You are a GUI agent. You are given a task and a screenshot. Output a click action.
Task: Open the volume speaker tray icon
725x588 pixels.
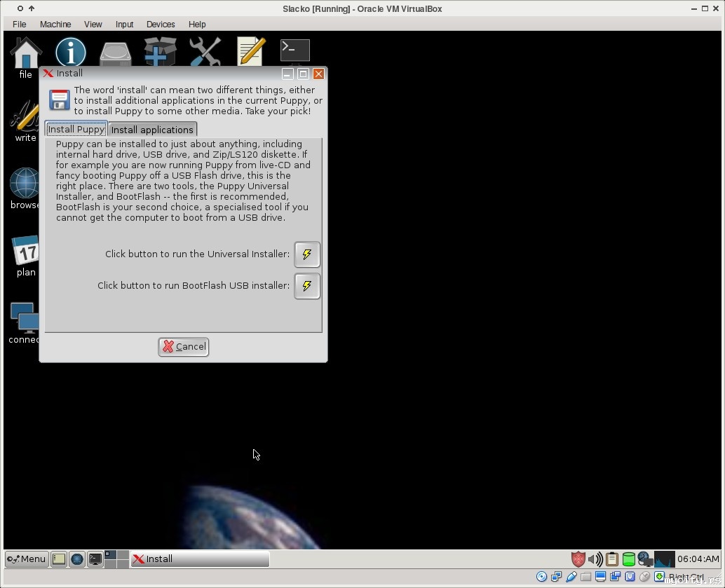tap(595, 559)
